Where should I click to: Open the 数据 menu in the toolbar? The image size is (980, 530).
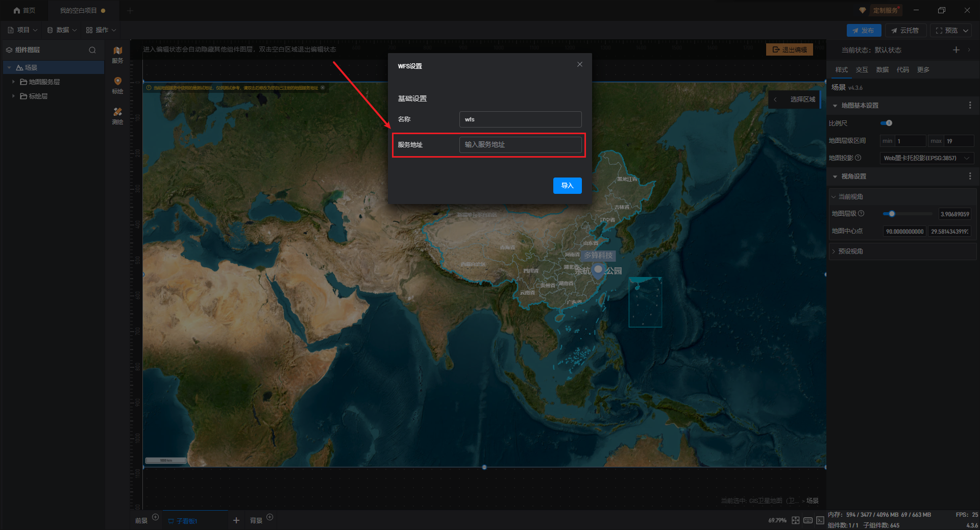pyautogui.click(x=62, y=30)
